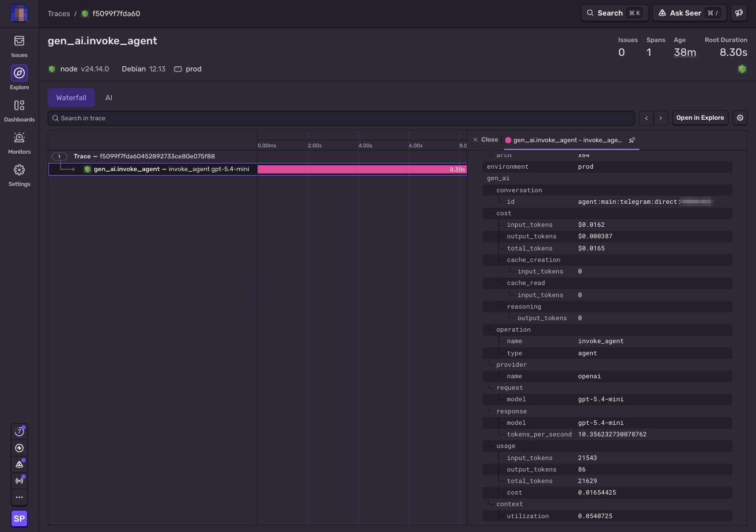Click cost input_tokens $0.0162 value

point(591,225)
